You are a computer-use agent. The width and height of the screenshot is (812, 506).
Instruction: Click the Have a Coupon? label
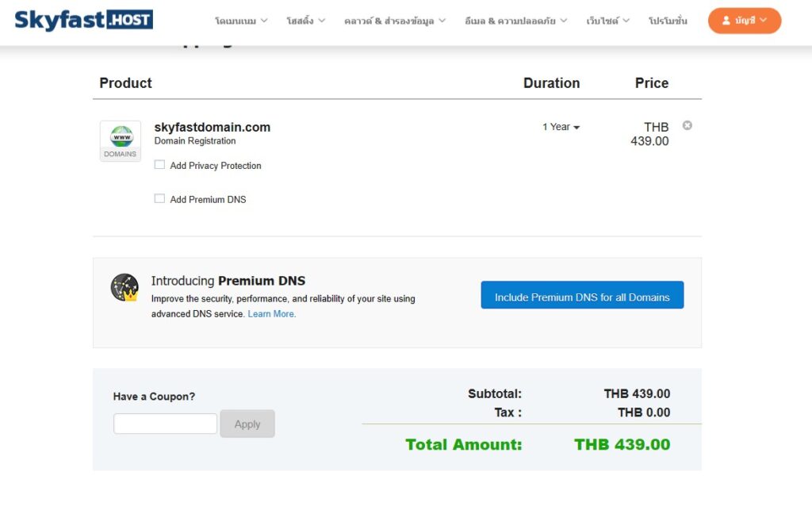154,397
